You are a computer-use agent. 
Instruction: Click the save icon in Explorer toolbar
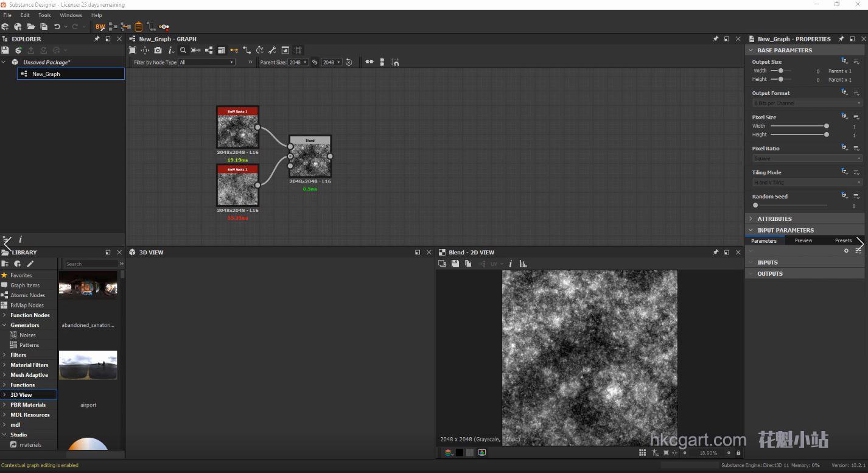pos(5,50)
